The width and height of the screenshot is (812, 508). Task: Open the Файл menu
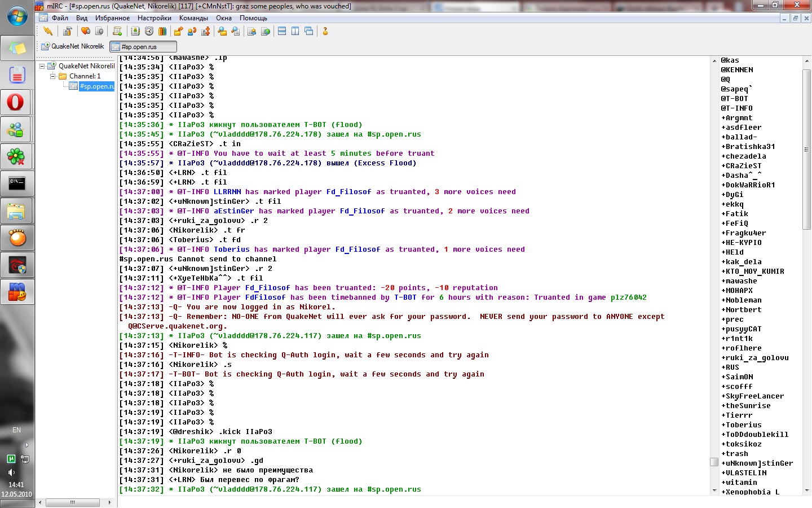60,18
